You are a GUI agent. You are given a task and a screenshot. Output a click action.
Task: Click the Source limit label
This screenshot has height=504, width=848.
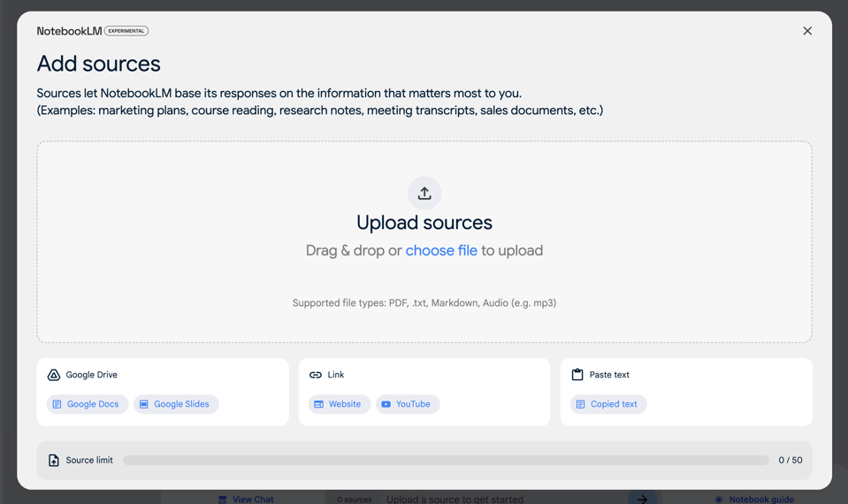89,460
